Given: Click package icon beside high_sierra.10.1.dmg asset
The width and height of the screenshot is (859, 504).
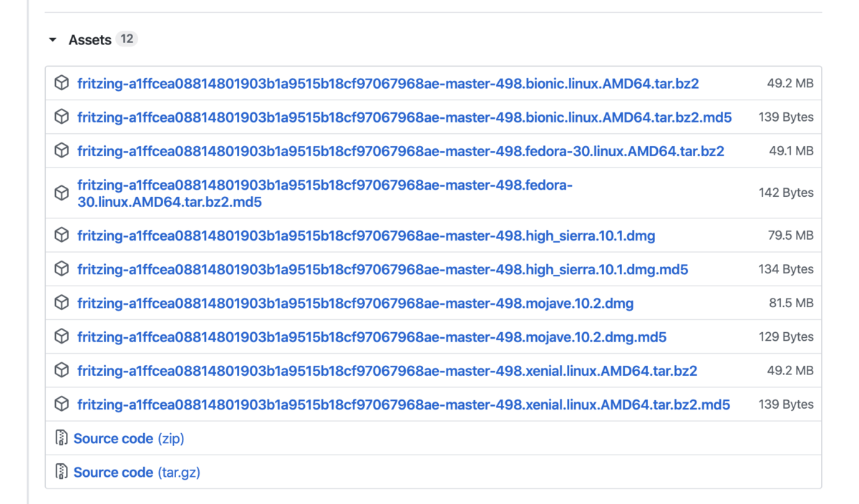Looking at the screenshot, I should pos(62,235).
